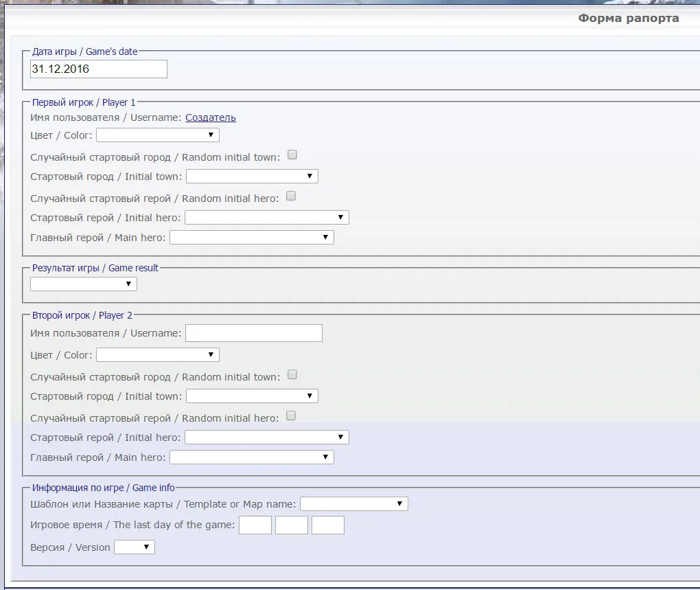Screen dimensions: 700x590
Task: Enable Player 1 Random initial hero checkbox
Action: pos(290,196)
